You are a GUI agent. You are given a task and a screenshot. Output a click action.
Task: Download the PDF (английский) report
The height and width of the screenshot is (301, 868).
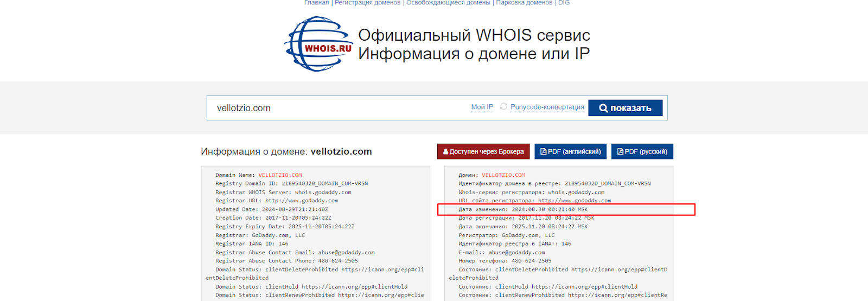click(x=571, y=151)
